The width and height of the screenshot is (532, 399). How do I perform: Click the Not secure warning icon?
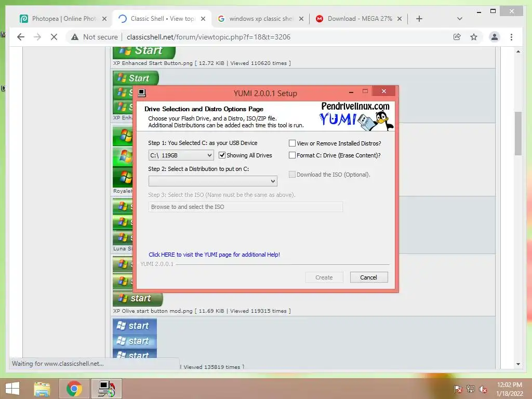75,37
